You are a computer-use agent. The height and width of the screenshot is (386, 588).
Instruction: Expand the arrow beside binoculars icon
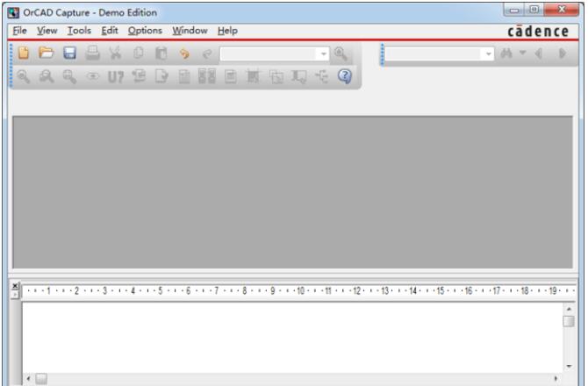click(523, 54)
